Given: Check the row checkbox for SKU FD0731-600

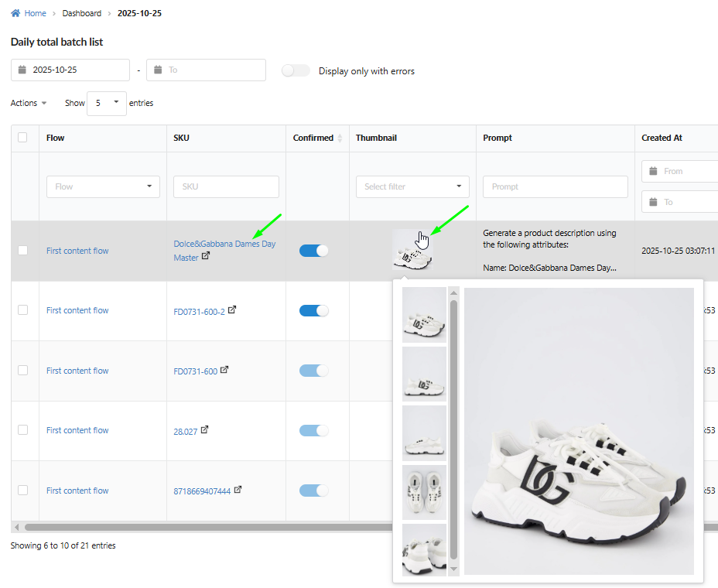Looking at the screenshot, I should click(22, 370).
